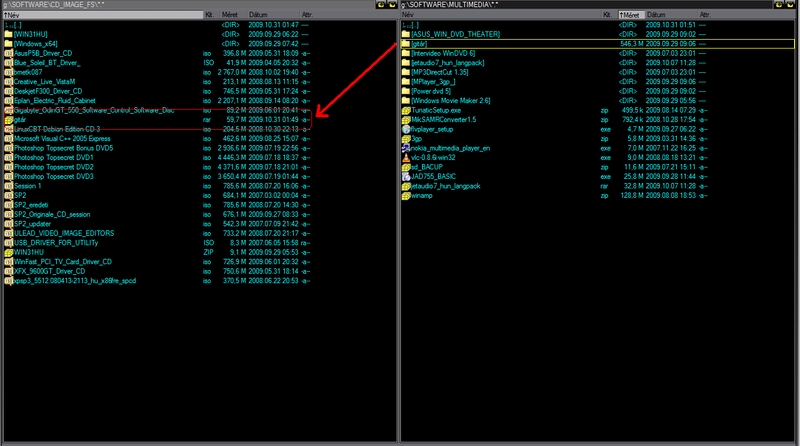Image resolution: width=800 pixels, height=446 pixels.
Task: Open directory history button in right panel path bar
Action: click(790, 5)
